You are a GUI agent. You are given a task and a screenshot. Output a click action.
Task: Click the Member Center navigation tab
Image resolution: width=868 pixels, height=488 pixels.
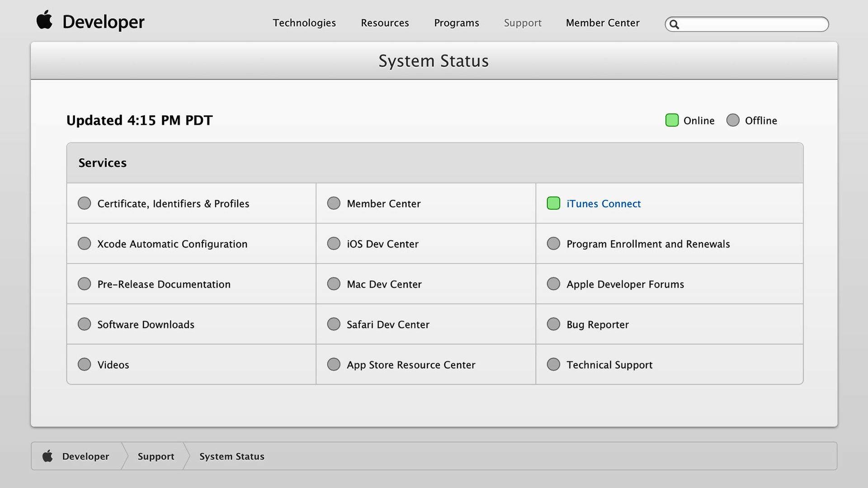coord(602,23)
